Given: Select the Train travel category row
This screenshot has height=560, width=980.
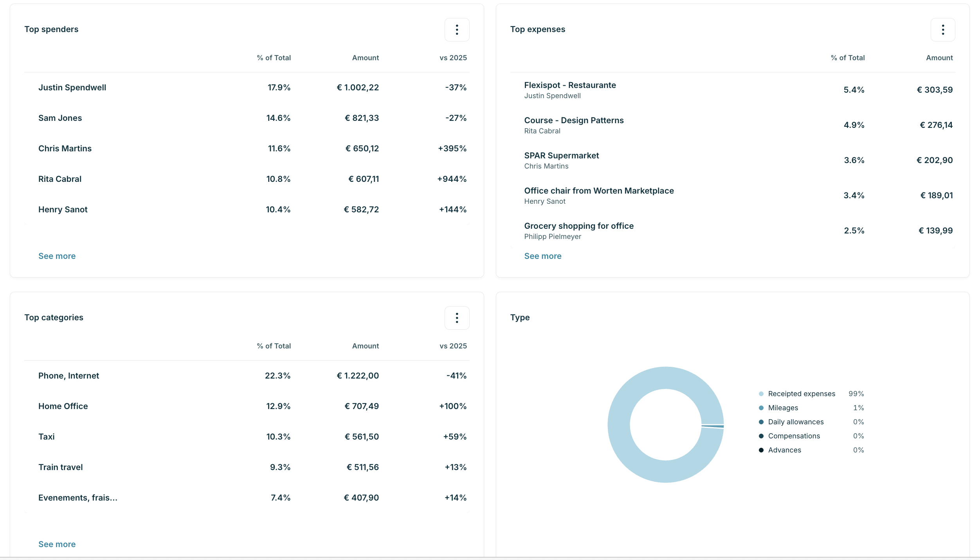Looking at the screenshot, I should coord(247,467).
